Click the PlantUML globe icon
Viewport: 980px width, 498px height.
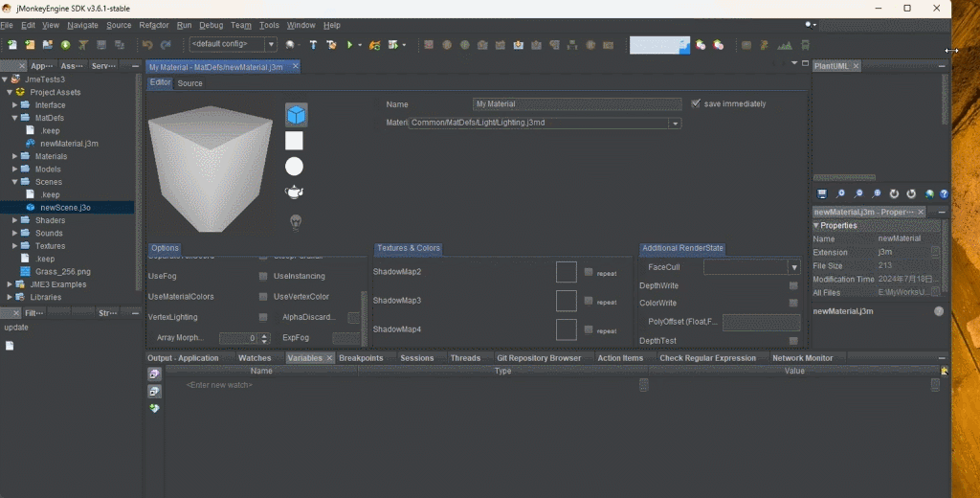[930, 194]
